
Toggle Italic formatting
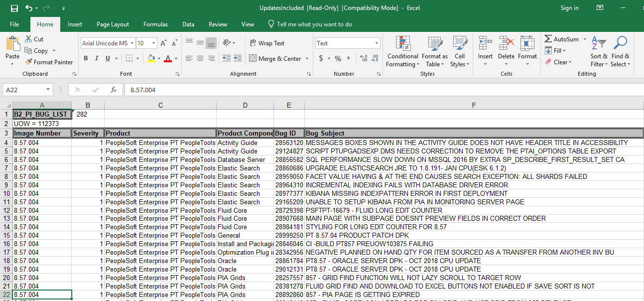click(x=97, y=58)
